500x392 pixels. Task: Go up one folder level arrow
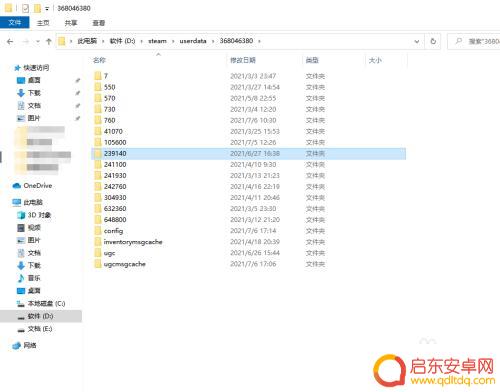49,41
